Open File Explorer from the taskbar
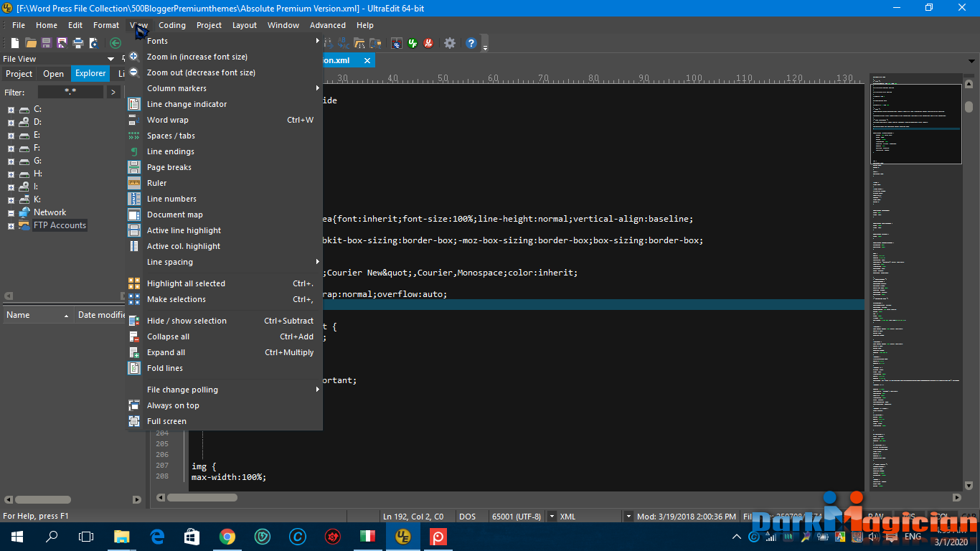980x551 pixels. [x=122, y=537]
